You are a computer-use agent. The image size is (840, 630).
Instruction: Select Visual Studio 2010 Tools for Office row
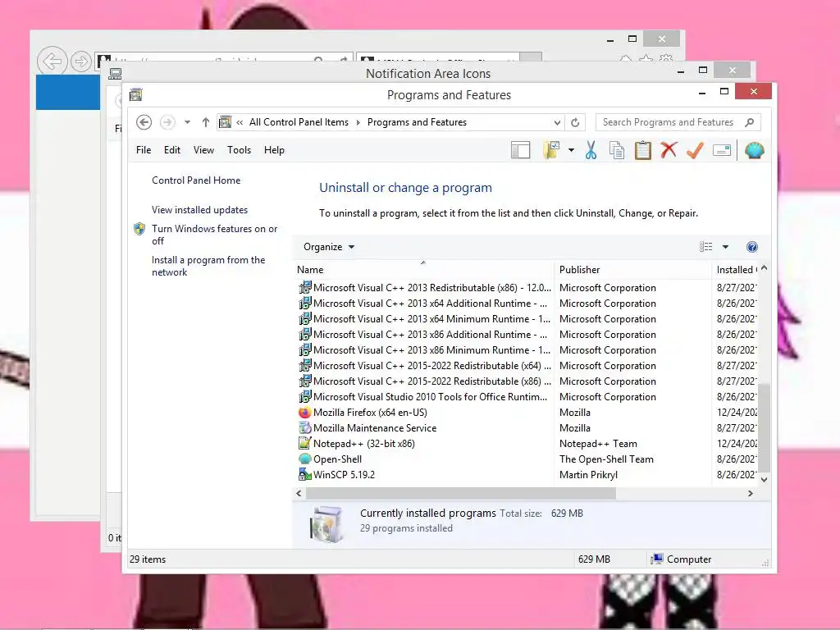tap(527, 397)
